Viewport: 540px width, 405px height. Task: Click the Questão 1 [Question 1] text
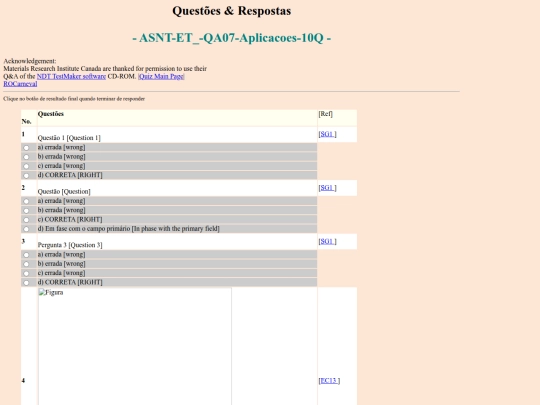69,138
